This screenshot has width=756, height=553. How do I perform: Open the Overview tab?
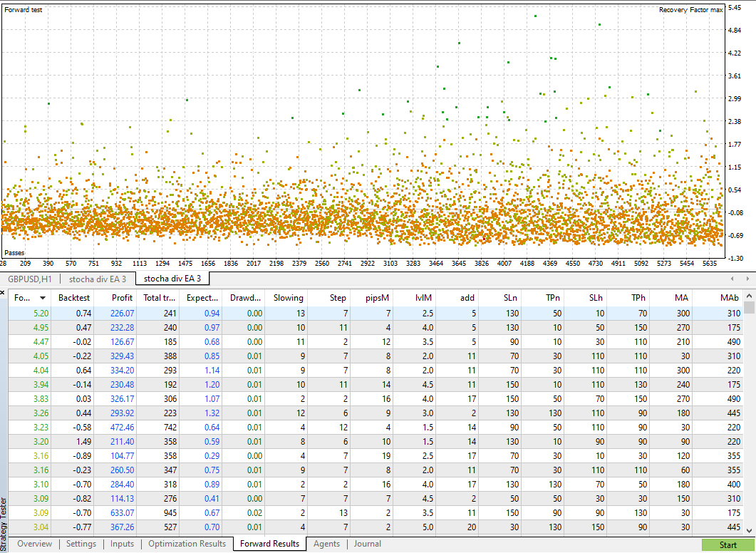[34, 544]
